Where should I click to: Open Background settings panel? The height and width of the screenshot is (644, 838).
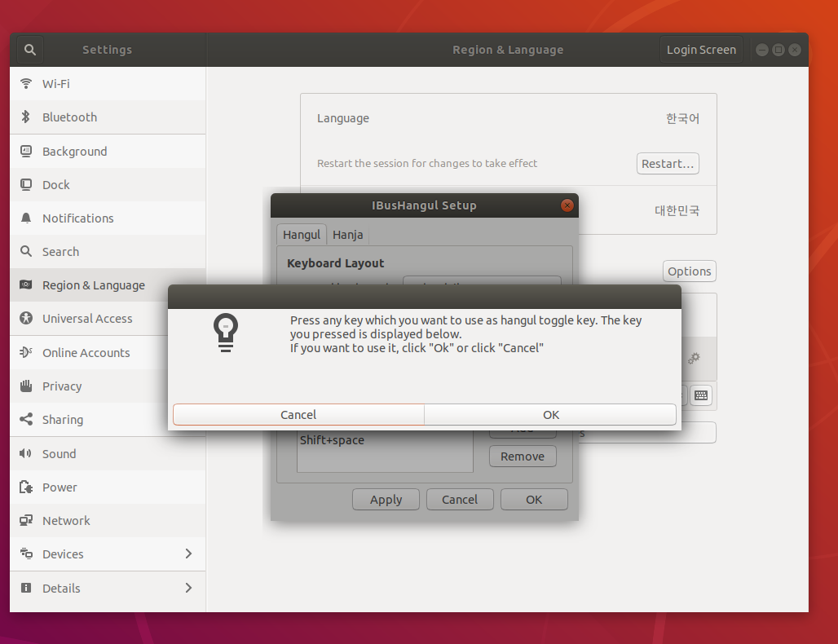point(108,152)
